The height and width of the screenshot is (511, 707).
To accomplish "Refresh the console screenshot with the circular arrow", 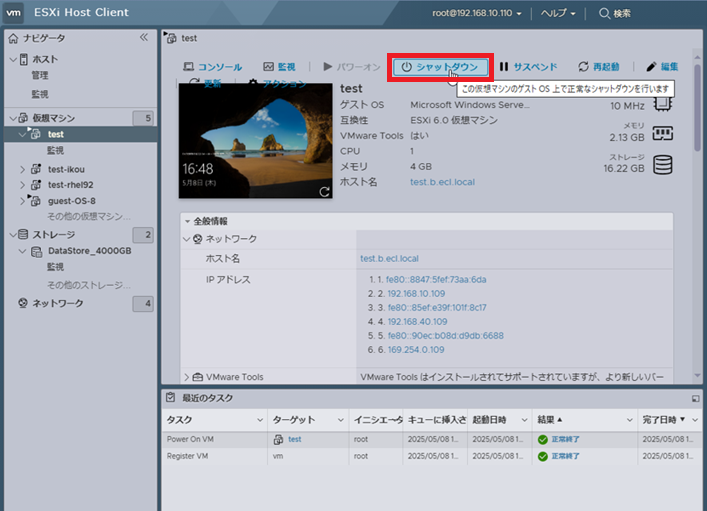I will click(x=324, y=192).
